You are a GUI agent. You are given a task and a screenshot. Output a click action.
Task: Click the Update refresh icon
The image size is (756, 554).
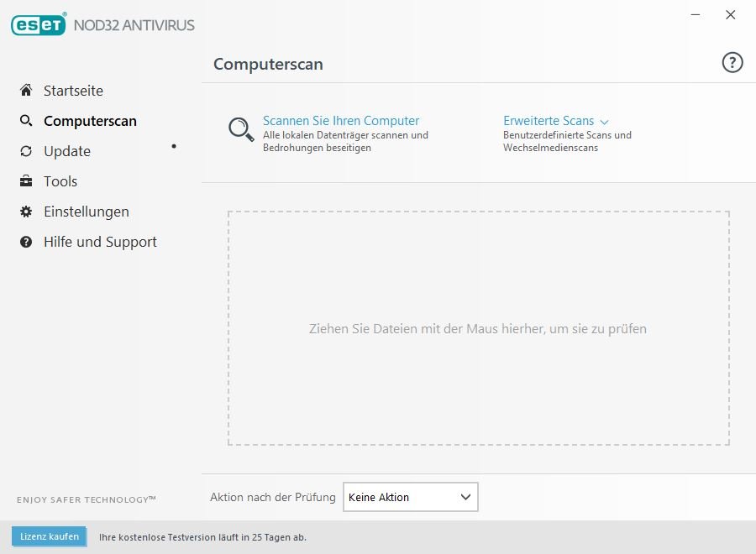[x=26, y=151]
